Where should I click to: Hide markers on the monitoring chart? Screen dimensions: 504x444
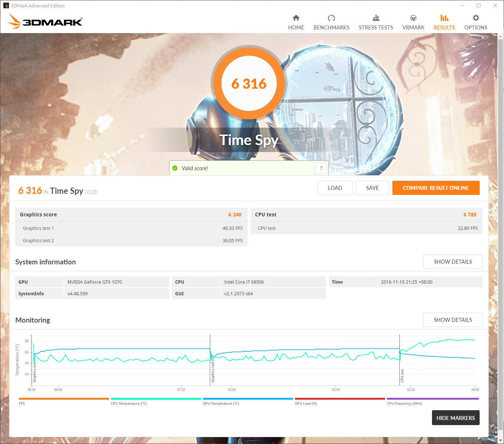tap(456, 418)
